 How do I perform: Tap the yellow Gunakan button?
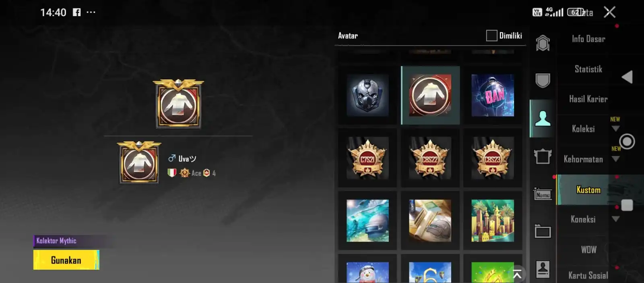tap(66, 260)
